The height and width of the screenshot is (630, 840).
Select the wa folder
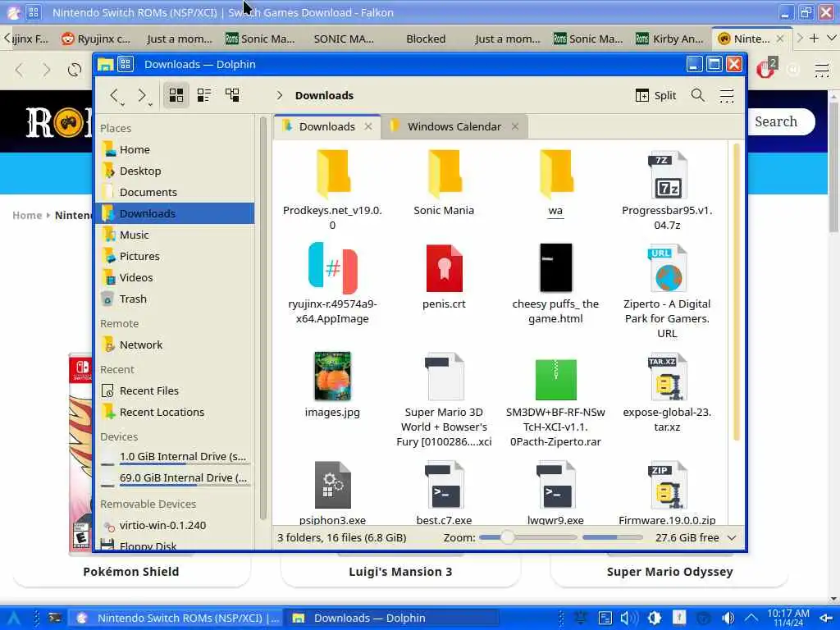click(x=555, y=183)
